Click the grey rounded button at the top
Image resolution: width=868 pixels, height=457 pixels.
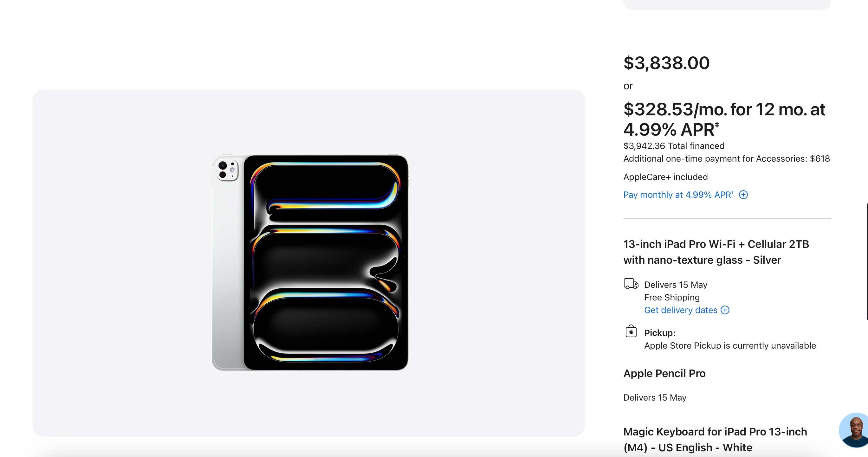point(727,5)
